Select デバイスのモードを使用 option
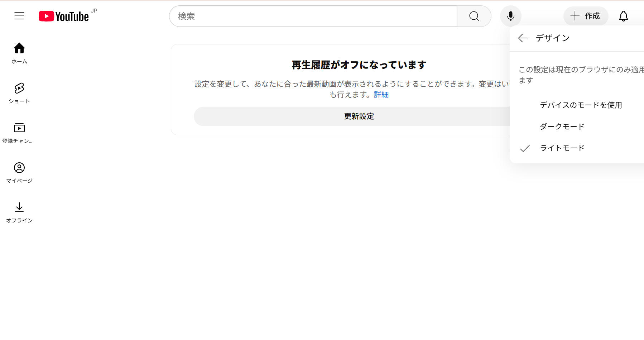This screenshot has width=644, height=340. coord(581,105)
